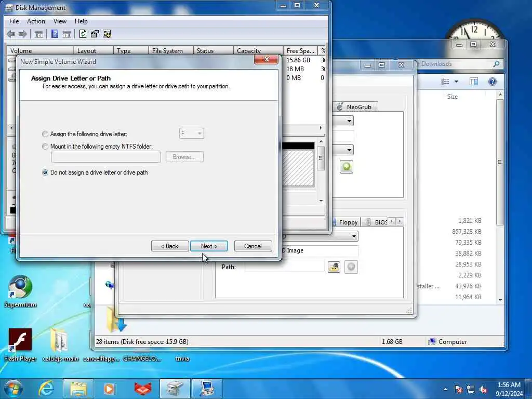Switch to NeoGrub tab

(355, 107)
